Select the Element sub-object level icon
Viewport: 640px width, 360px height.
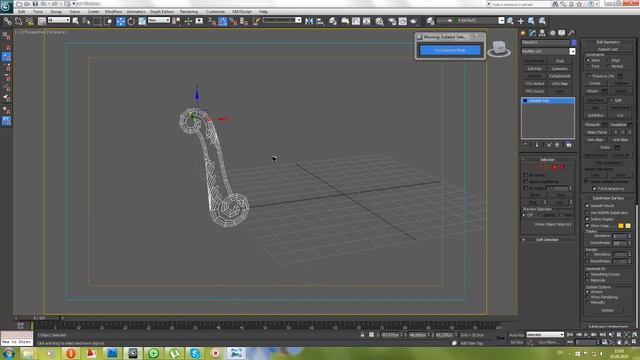tap(562, 167)
